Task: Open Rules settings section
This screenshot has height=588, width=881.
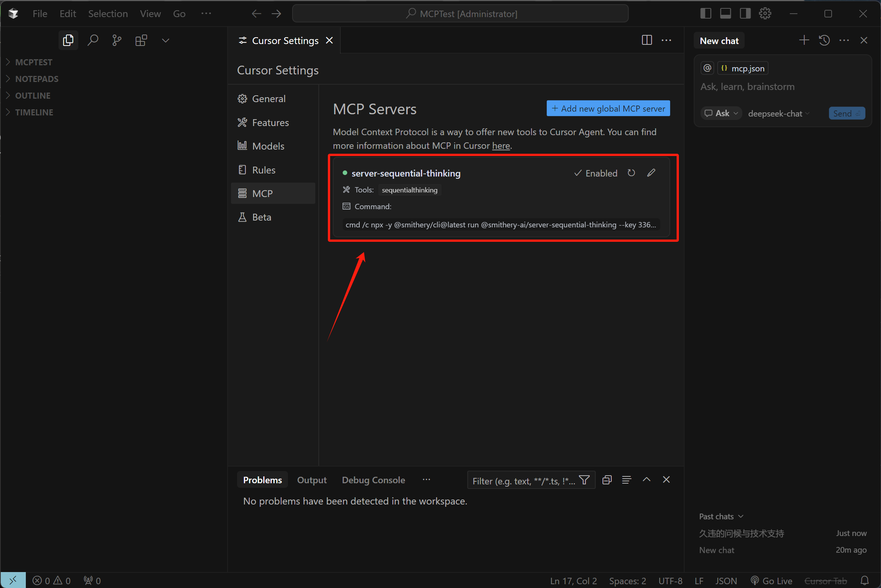Action: (273, 170)
